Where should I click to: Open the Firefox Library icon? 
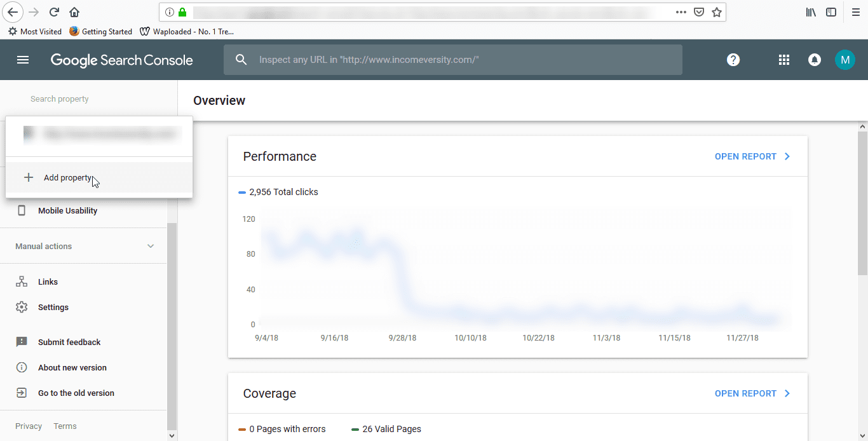811,12
